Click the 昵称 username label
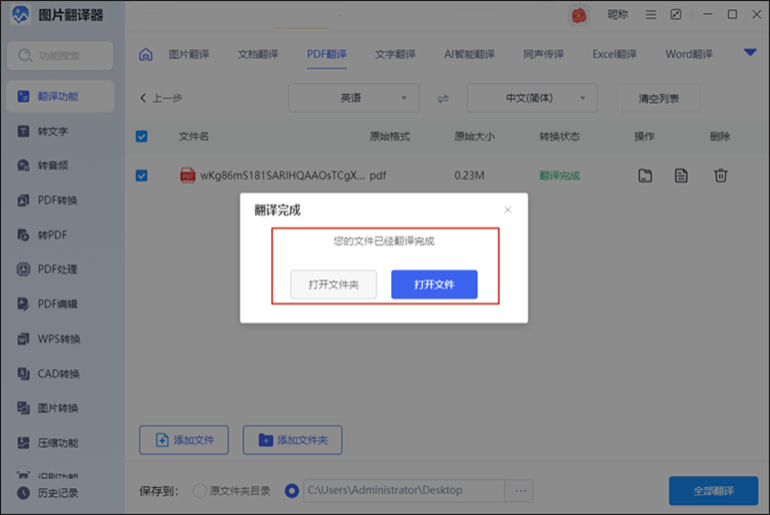770x515 pixels. click(617, 15)
